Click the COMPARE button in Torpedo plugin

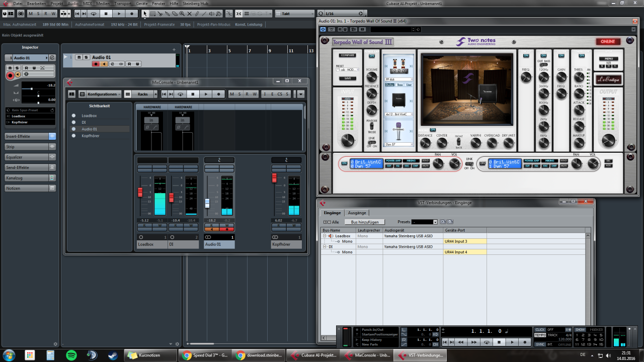(347, 55)
